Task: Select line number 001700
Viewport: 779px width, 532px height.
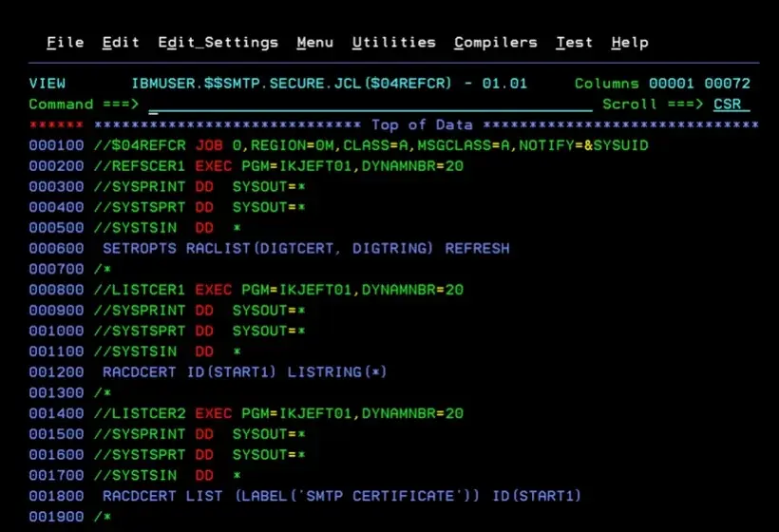Action: [56, 475]
